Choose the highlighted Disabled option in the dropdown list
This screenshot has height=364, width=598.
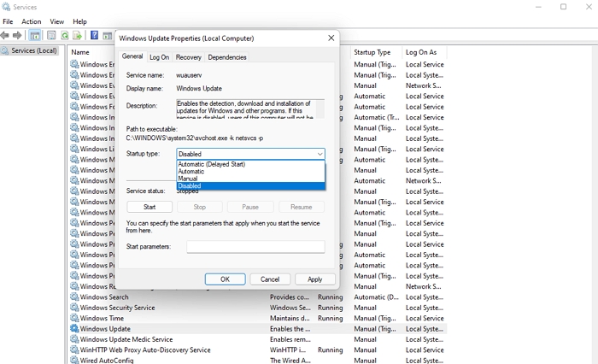tap(251, 185)
